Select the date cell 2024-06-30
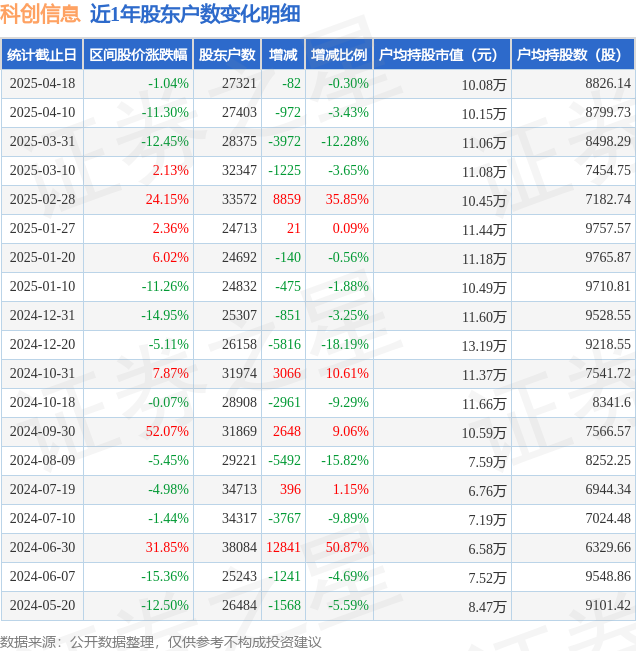 [42, 548]
